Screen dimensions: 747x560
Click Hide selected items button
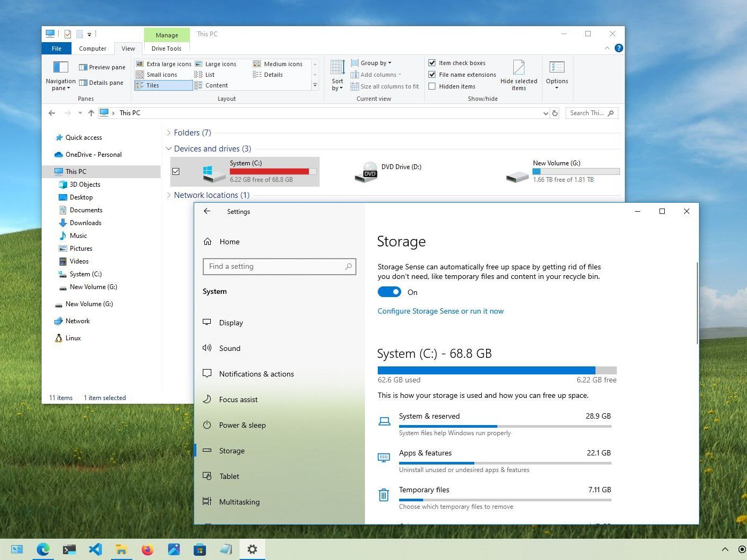[519, 75]
